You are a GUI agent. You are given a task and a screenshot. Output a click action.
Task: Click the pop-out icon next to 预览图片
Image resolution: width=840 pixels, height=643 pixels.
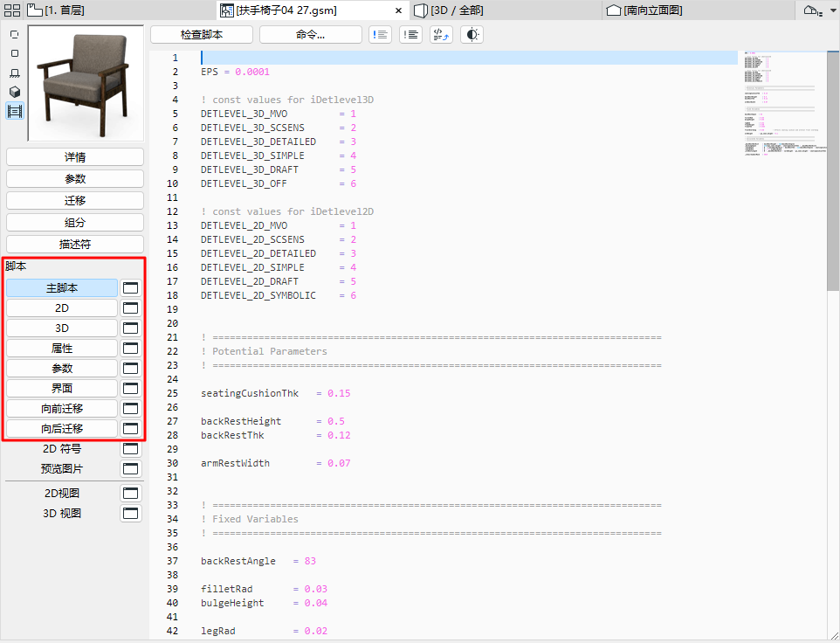pos(130,468)
